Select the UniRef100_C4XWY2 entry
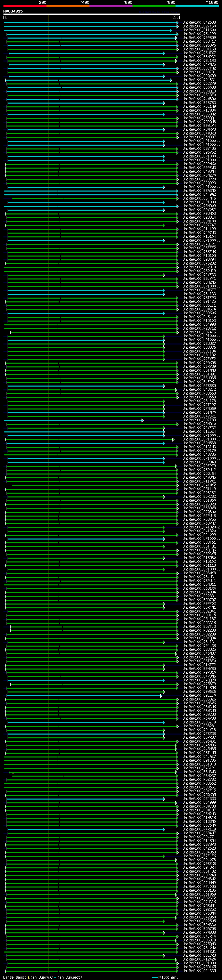Screen dimensions: 222x980 (199, 485)
